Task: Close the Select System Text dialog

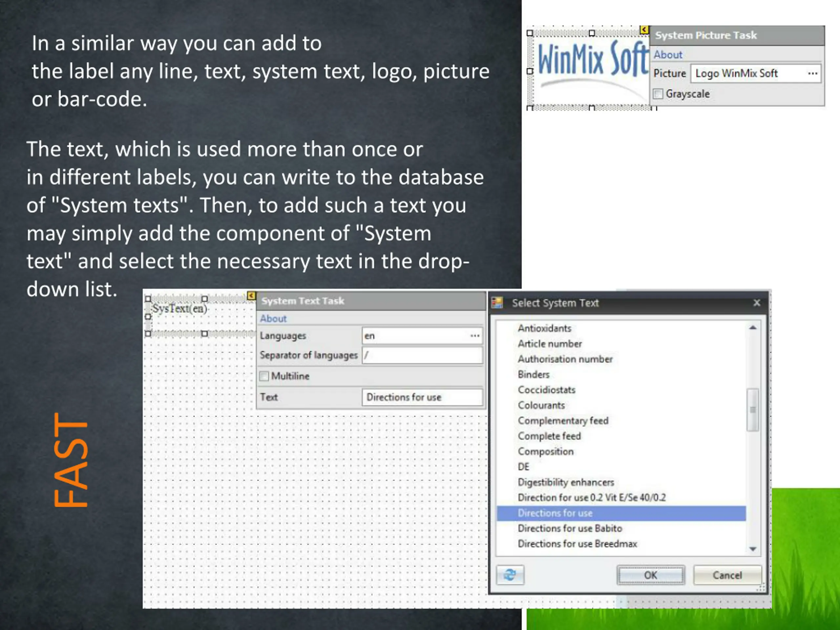Action: (x=756, y=303)
